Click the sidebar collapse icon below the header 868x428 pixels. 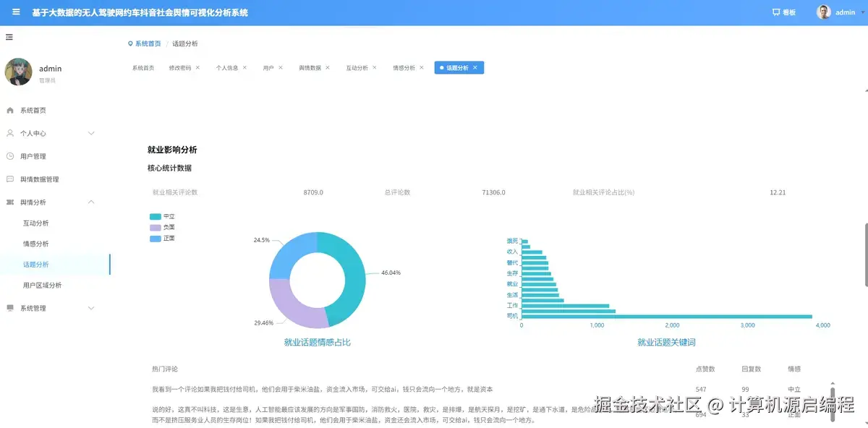pos(9,36)
